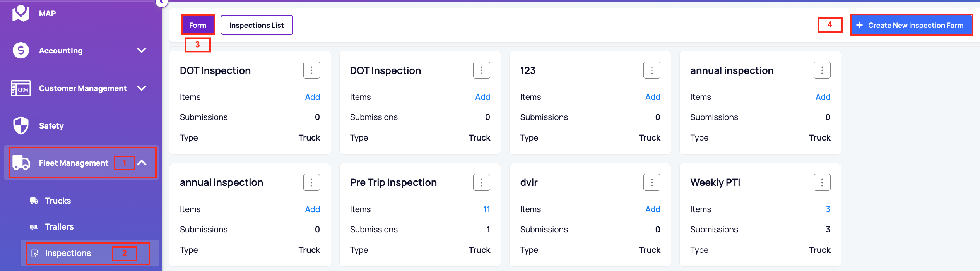Open Trucks in Fleet Management submenu

[x=58, y=201]
